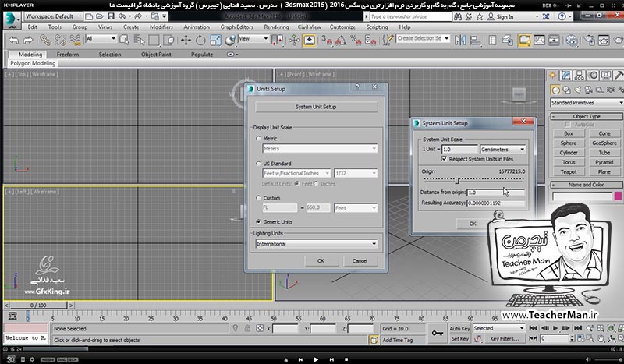Activate the Select and Scale tool

215,41
